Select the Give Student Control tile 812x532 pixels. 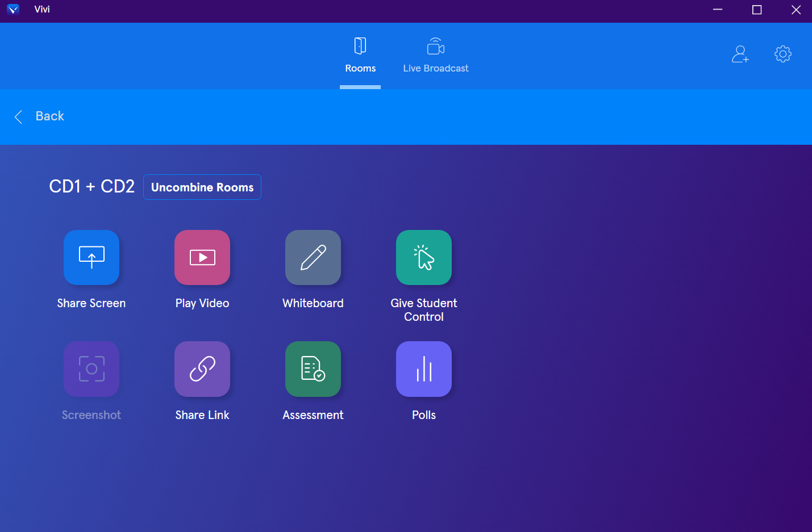(424, 257)
